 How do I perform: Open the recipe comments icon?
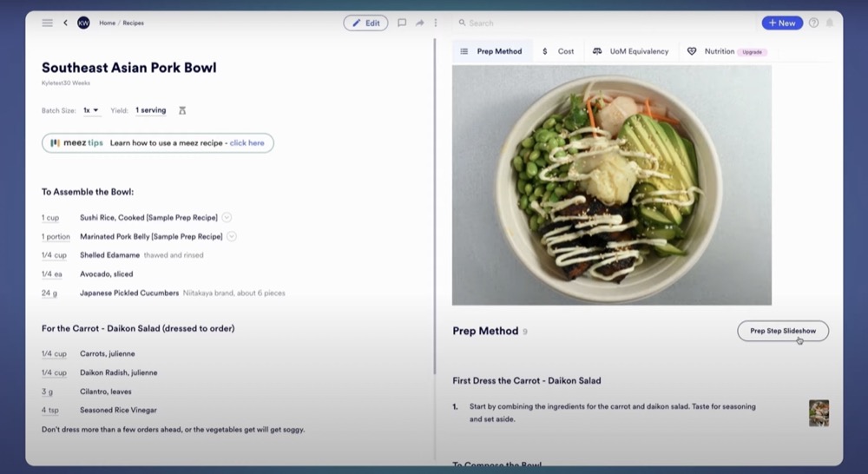point(402,23)
